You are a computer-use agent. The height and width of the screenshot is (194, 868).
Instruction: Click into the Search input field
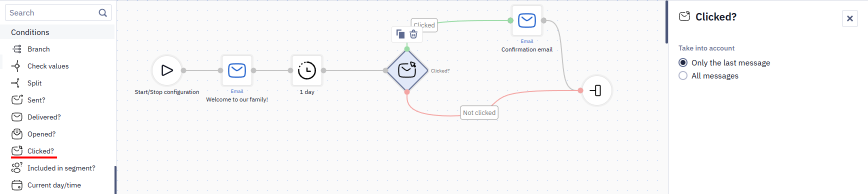click(x=52, y=13)
